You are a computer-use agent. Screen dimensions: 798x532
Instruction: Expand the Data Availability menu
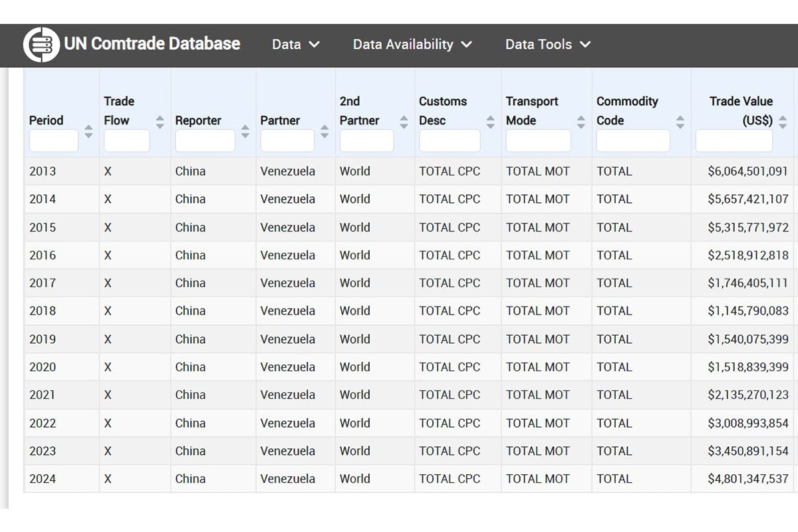pyautogui.click(x=412, y=45)
